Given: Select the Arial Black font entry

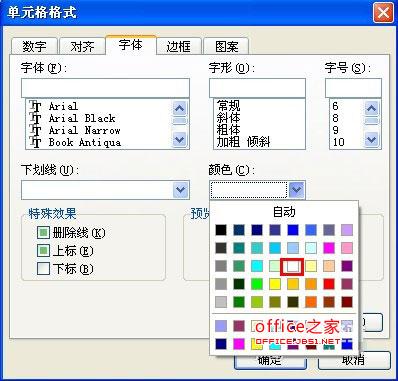Looking at the screenshot, I should 82,118.
